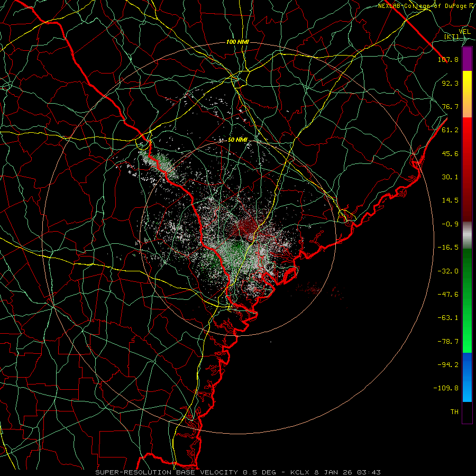Select the 92.3 velocity scale value
The height and width of the screenshot is (476, 476).
click(x=450, y=83)
